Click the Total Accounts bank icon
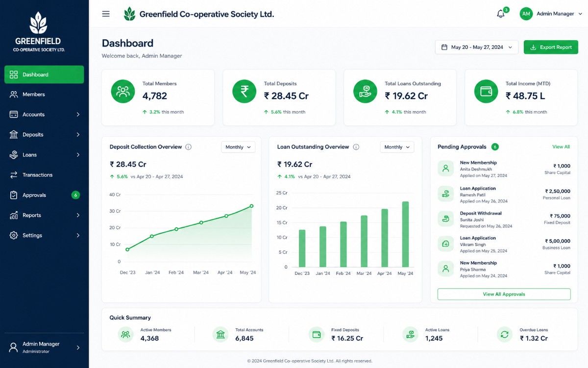This screenshot has width=588, height=368. pyautogui.click(x=220, y=335)
